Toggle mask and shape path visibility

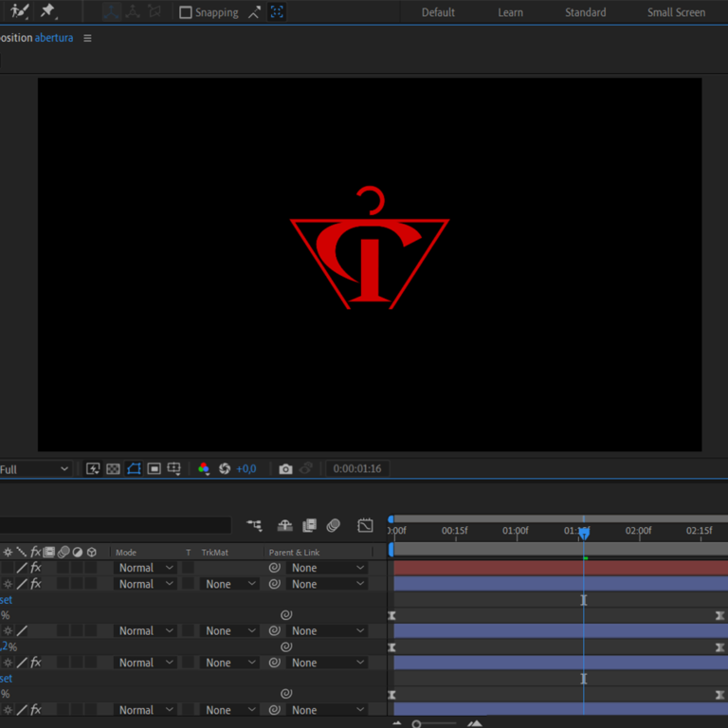point(134,469)
